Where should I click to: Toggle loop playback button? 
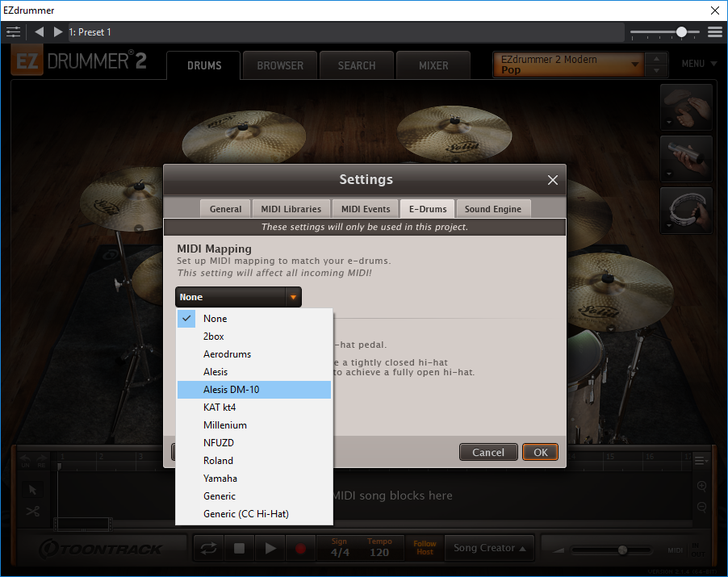point(208,549)
